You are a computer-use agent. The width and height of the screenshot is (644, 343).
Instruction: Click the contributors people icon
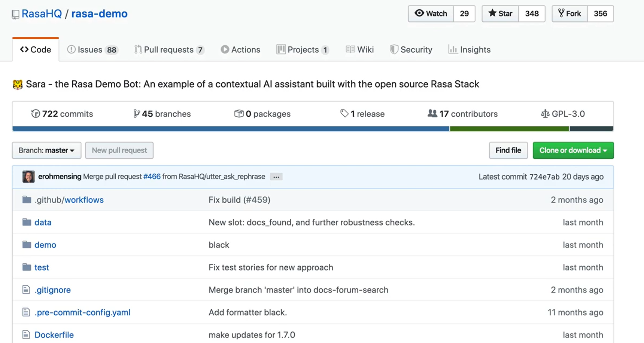tap(432, 113)
